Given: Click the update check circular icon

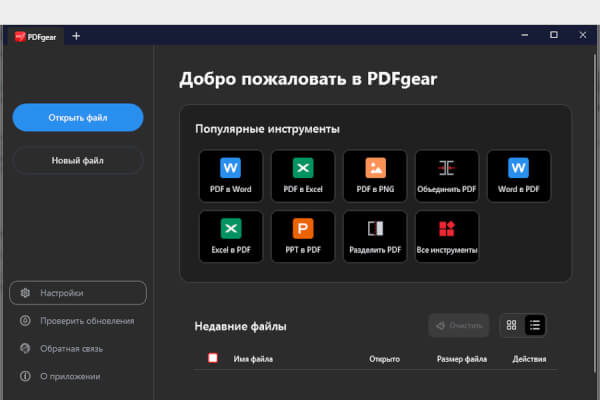Looking at the screenshot, I should point(25,320).
